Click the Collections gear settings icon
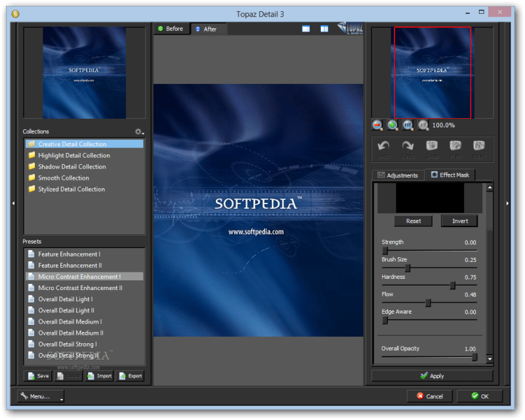525x420 pixels. pos(138,132)
